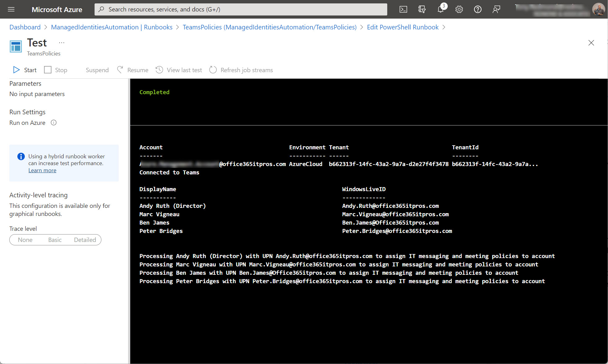This screenshot has width=608, height=364.
Task: Click the Test pane runbook icon
Action: pos(16,46)
